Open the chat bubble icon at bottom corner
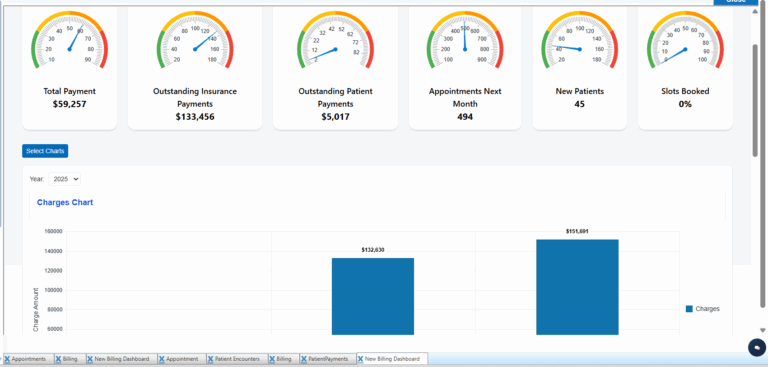This screenshot has width=768, height=367. [x=757, y=347]
